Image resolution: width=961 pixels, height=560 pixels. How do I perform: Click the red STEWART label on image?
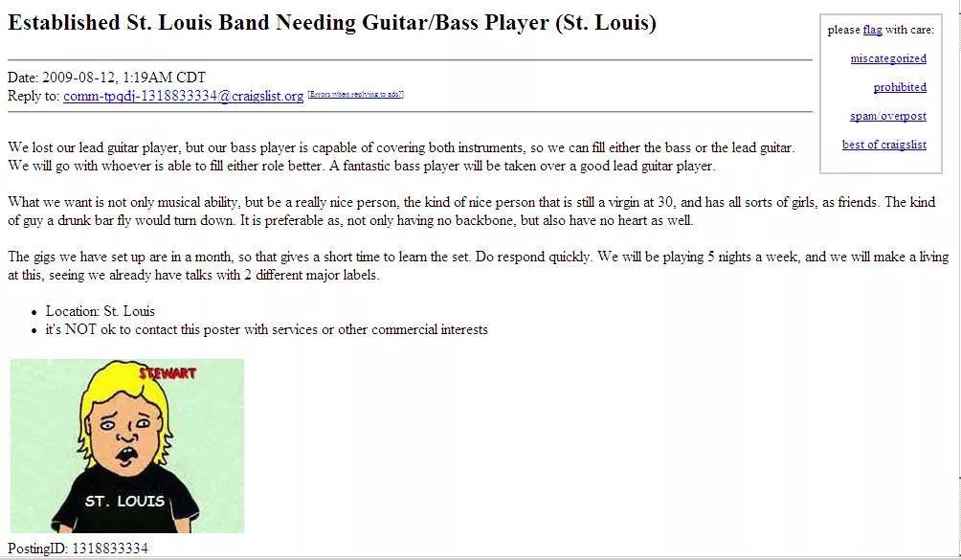pos(168,372)
